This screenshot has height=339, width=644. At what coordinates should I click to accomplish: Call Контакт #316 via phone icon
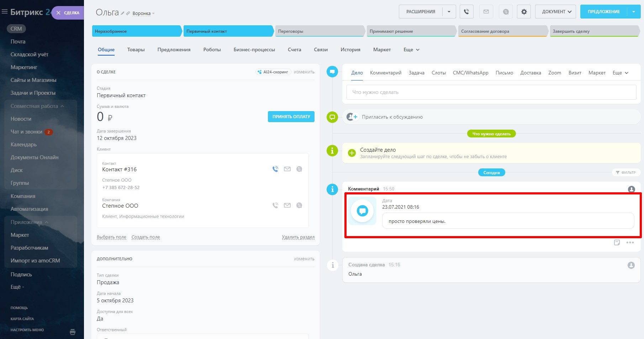[x=275, y=169]
